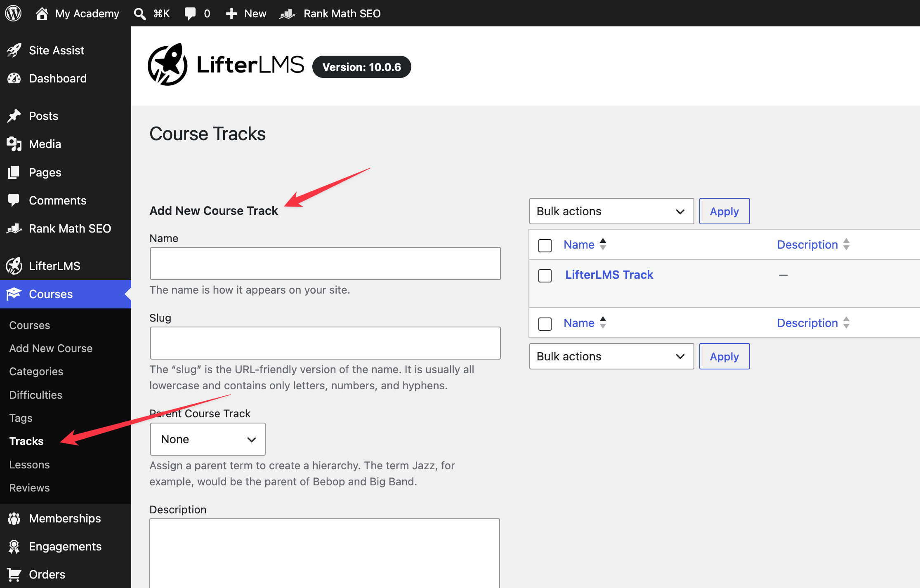Open the bottom Bulk actions dropdown
Viewport: 920px width, 588px height.
(611, 356)
